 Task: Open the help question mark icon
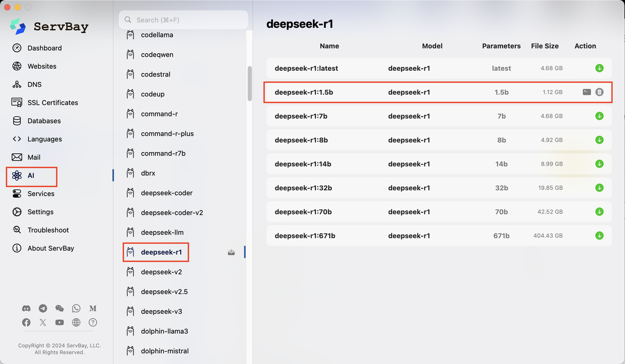click(93, 323)
